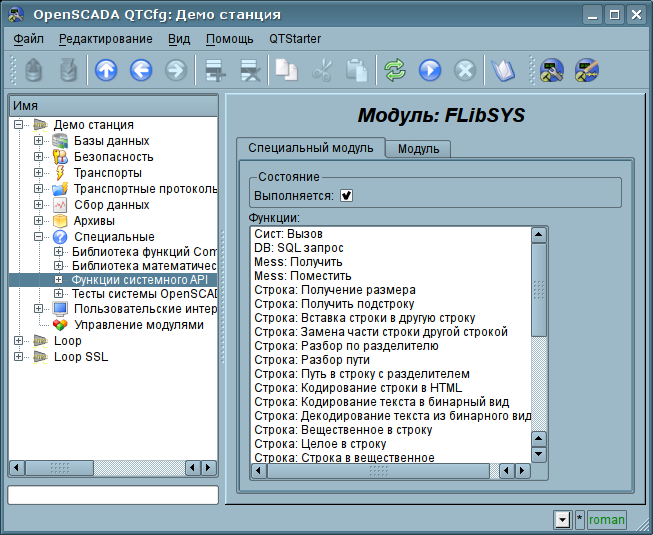653x535 pixels.
Task: Click the roman user button in status bar
Action: 606,519
